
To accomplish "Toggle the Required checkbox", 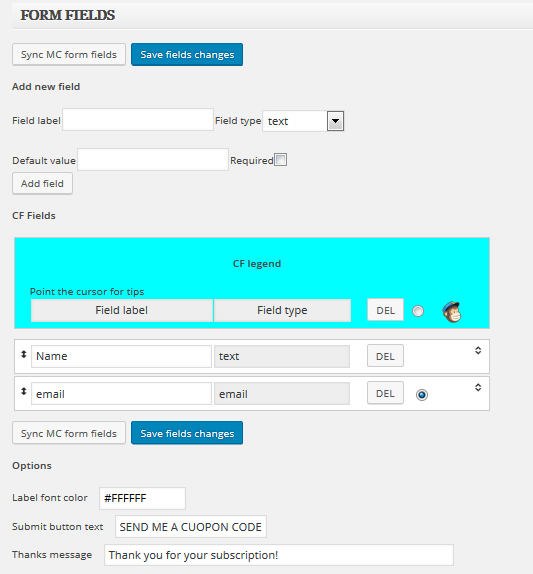I will point(280,160).
